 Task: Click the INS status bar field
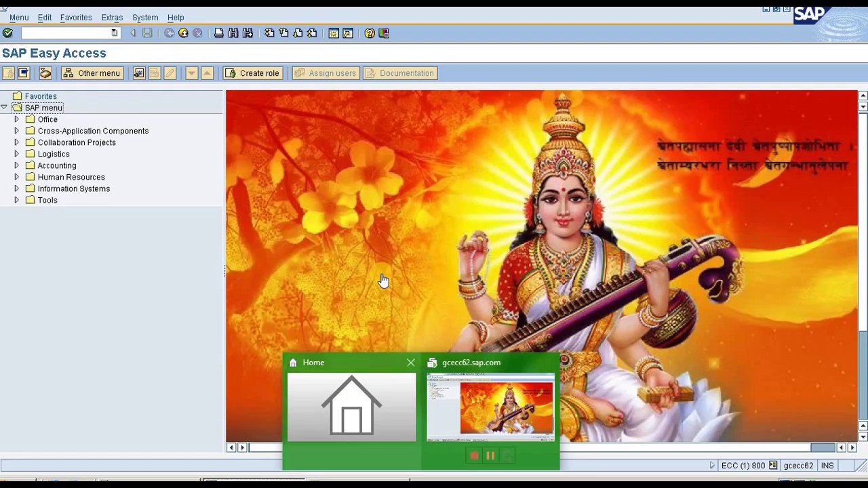click(x=827, y=466)
